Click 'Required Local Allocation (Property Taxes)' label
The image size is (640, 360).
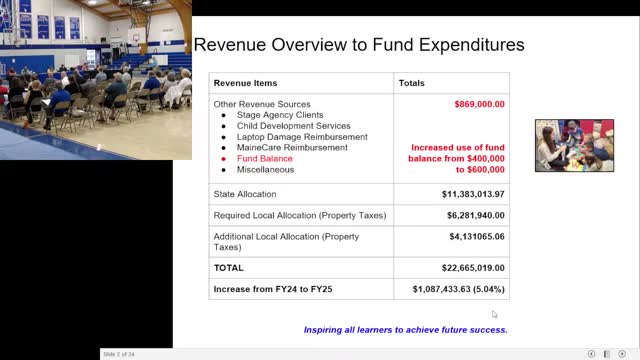coord(300,216)
